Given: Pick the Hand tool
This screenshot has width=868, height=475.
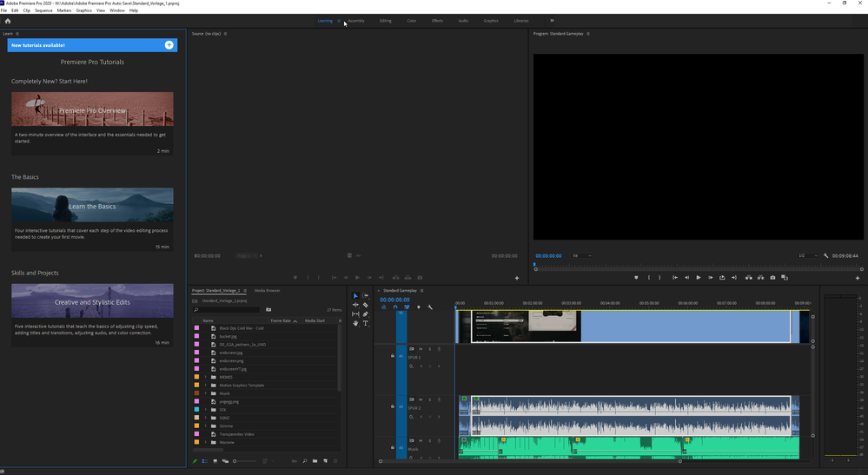Looking at the screenshot, I should click(355, 323).
